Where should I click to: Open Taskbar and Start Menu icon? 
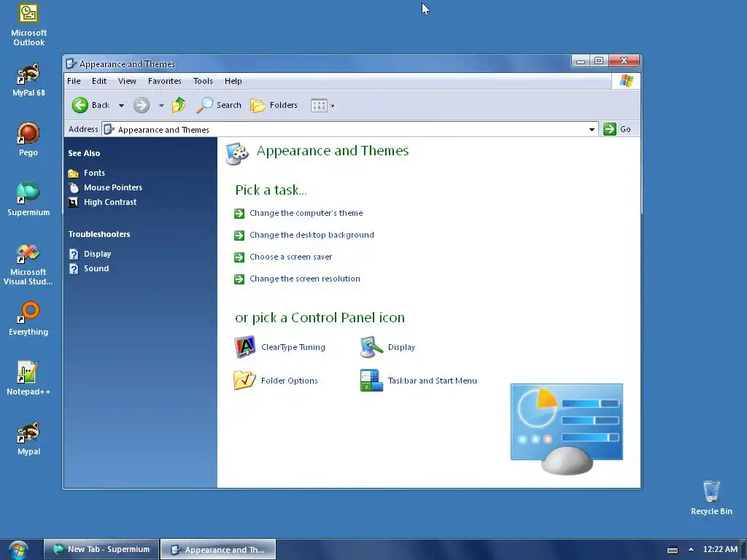(418, 381)
